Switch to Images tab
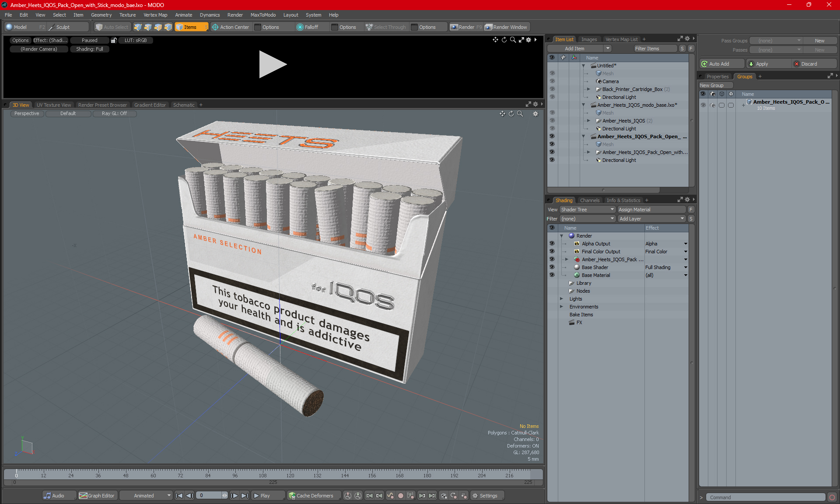The width and height of the screenshot is (840, 504). click(589, 39)
